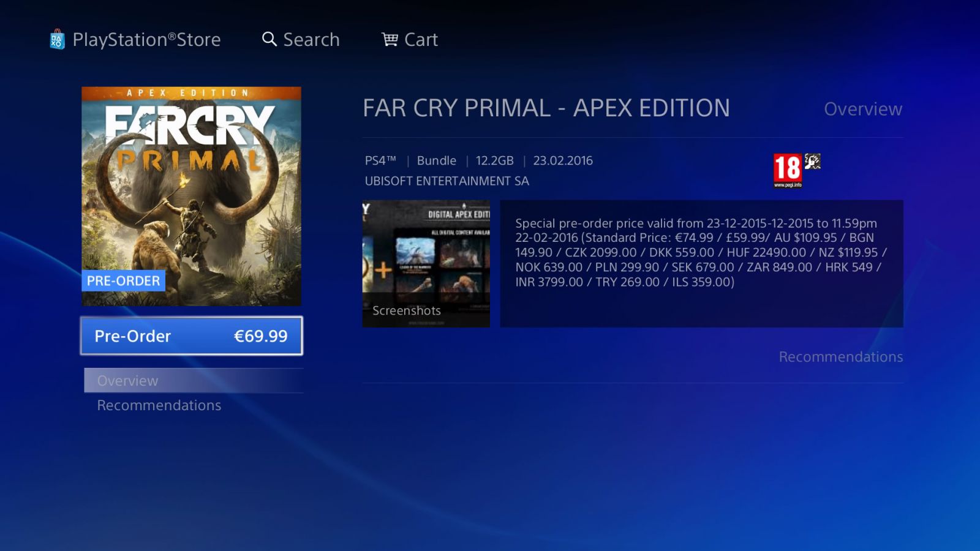
Task: Open the Cart text label
Action: coord(421,40)
